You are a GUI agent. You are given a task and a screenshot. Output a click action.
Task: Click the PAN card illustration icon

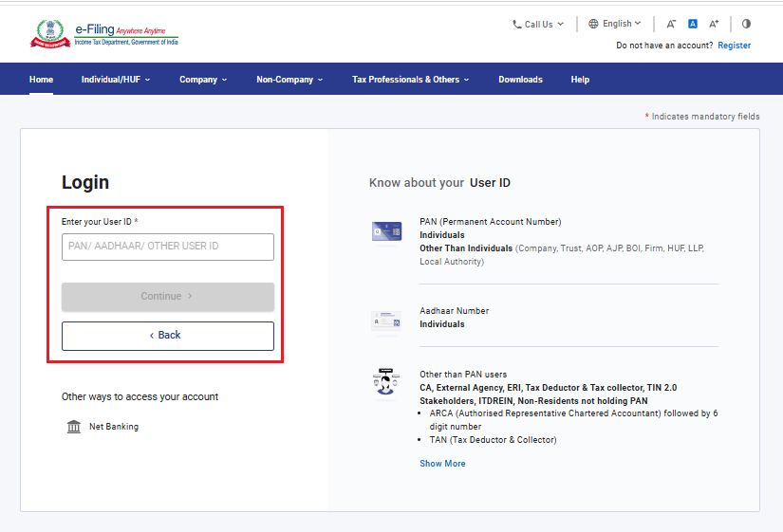386,232
